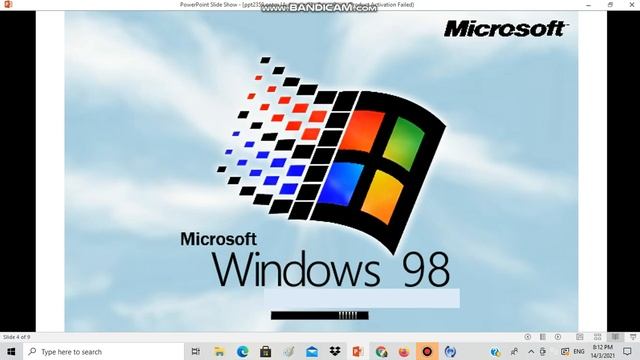Launch Microsoft Edge from the taskbar
The height and width of the screenshot is (360, 640).
click(x=242, y=351)
